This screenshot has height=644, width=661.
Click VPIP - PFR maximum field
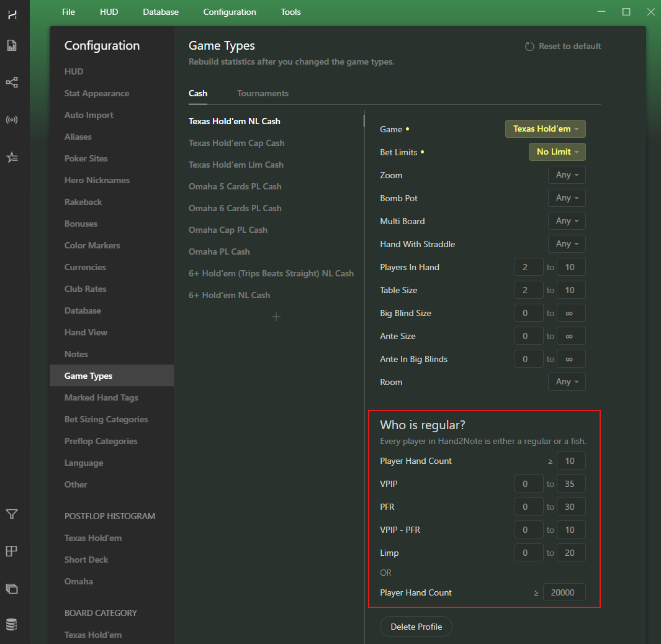[x=571, y=530]
